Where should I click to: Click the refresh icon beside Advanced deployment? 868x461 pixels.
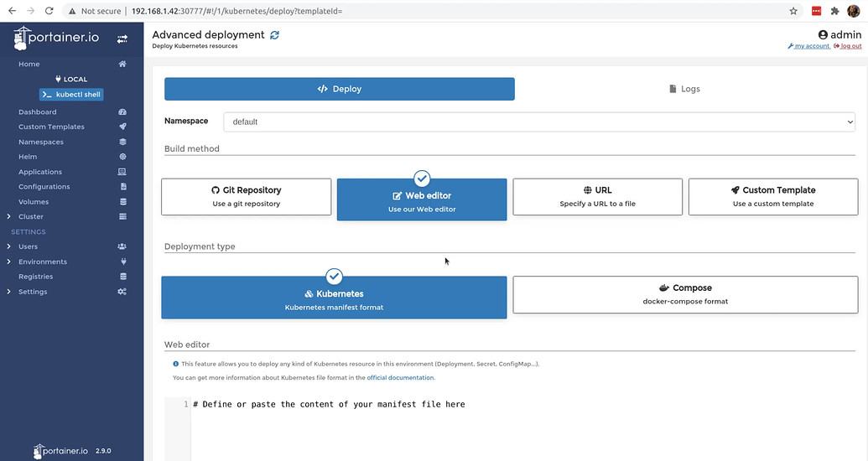pyautogui.click(x=274, y=35)
